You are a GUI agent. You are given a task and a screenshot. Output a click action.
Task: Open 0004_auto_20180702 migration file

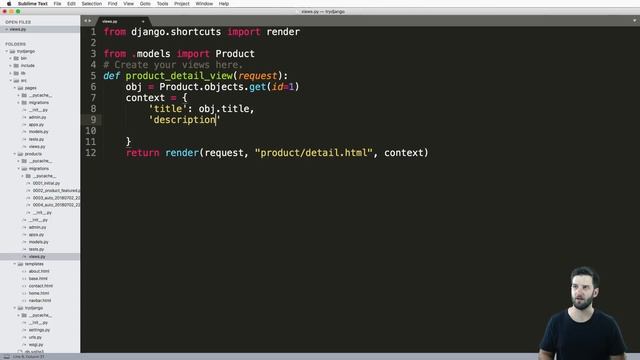point(56,205)
